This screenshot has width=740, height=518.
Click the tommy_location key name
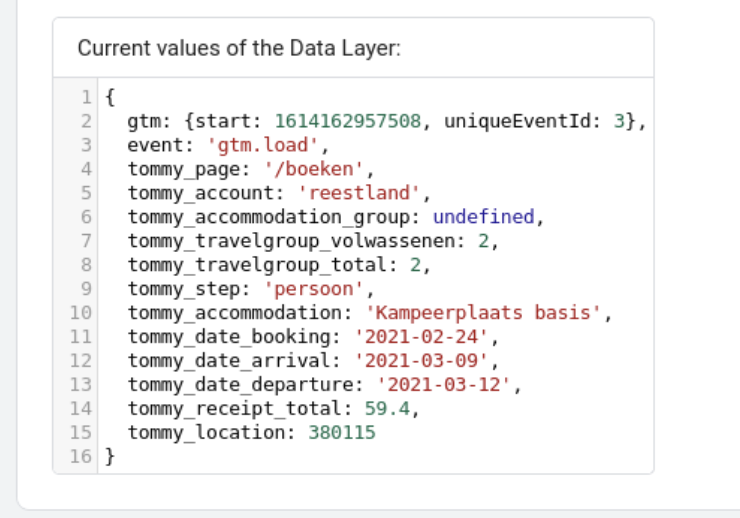[205, 433]
